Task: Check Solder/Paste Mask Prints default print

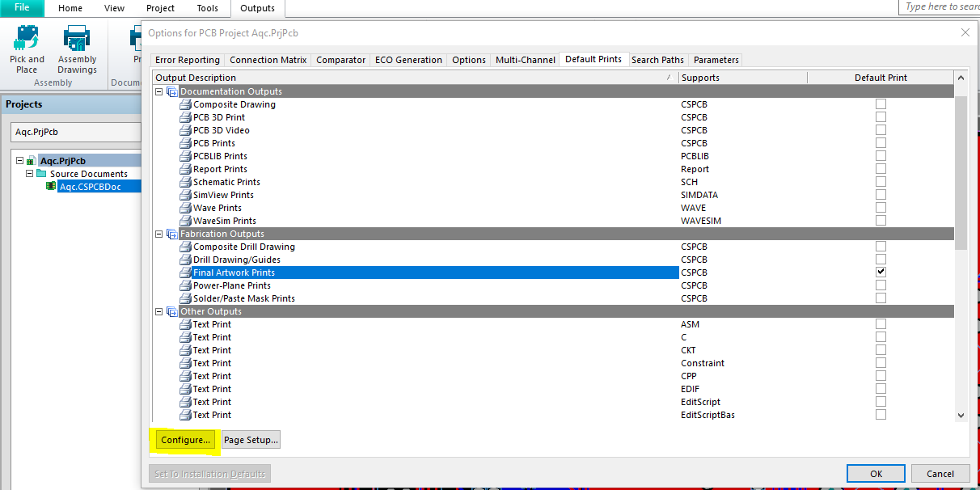Action: 881,298
